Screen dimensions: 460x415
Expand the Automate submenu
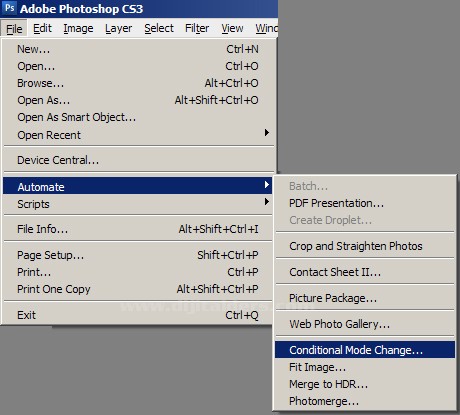click(138, 186)
